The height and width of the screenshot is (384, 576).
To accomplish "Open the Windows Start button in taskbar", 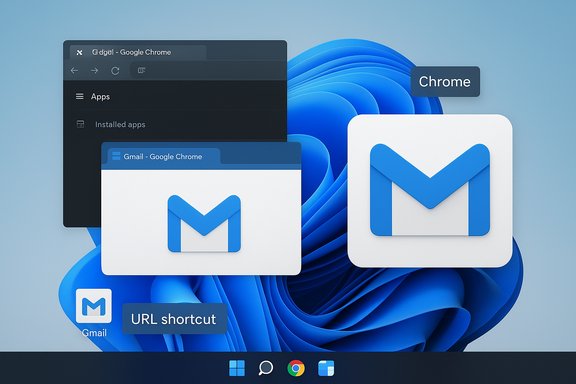I will click(237, 368).
